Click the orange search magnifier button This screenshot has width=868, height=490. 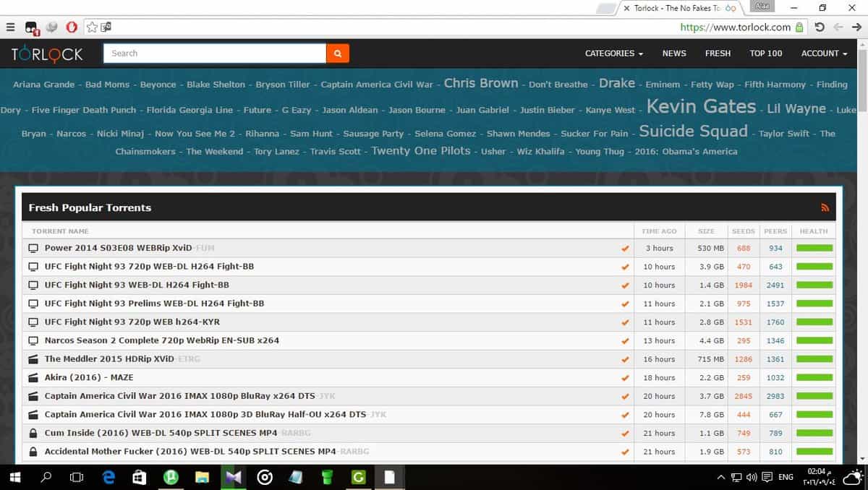pos(338,53)
